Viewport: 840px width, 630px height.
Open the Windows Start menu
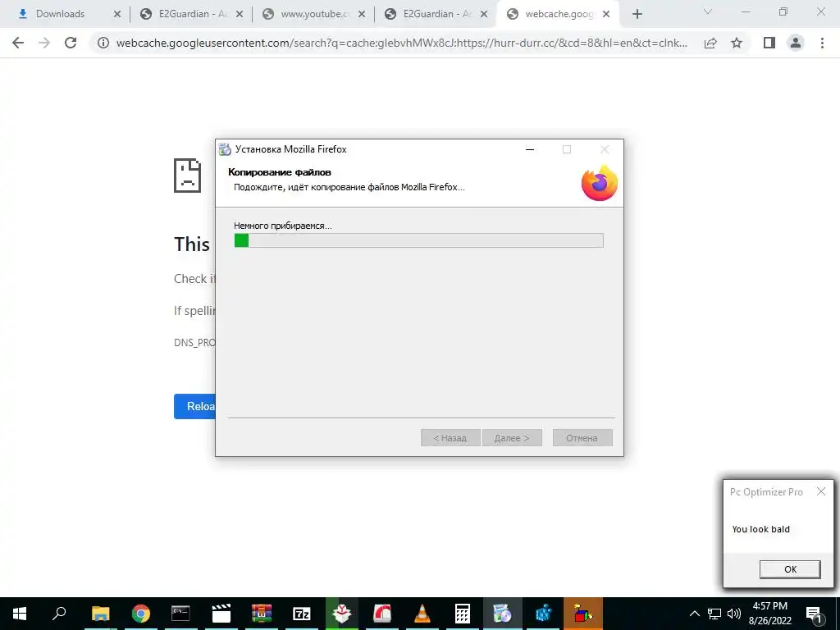tap(20, 614)
